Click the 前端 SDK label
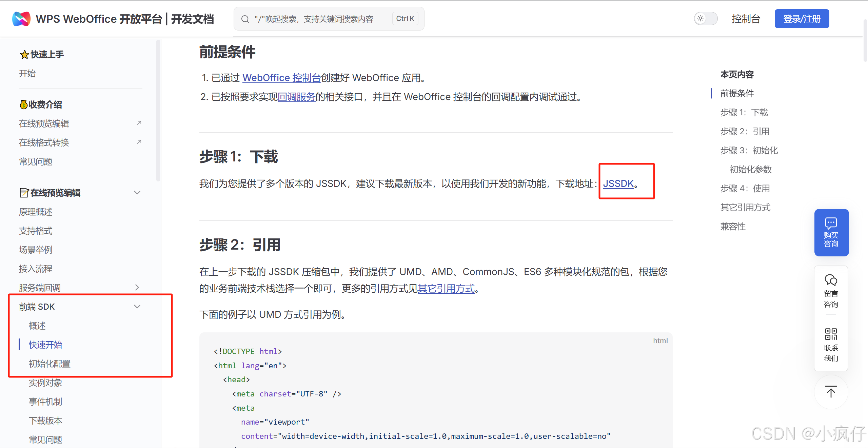This screenshot has height=448, width=868. point(37,307)
